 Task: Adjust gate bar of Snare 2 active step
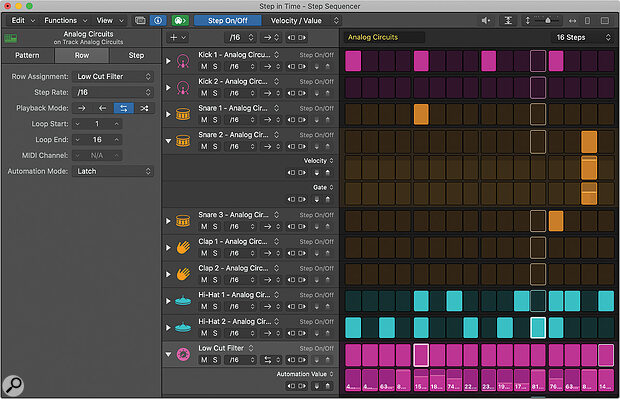[589, 194]
